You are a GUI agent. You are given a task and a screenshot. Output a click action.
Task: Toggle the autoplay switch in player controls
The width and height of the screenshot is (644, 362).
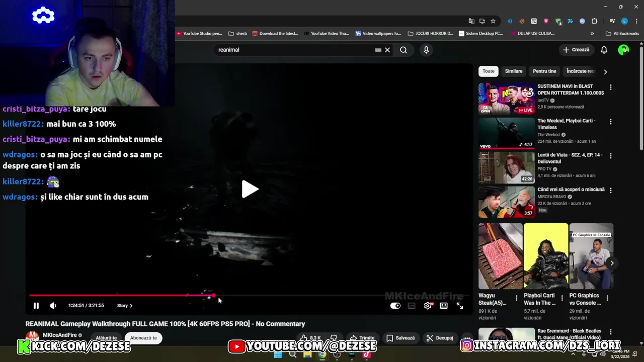[x=395, y=306]
